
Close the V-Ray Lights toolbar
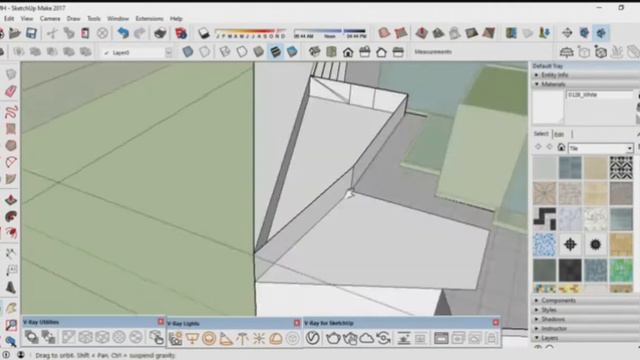pos(297,323)
